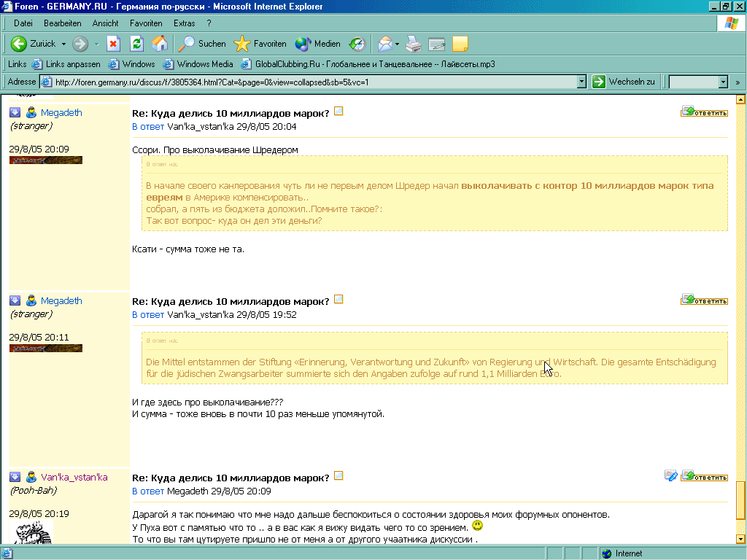Click user icon beside Van'ka_vstan'ka

[31, 477]
